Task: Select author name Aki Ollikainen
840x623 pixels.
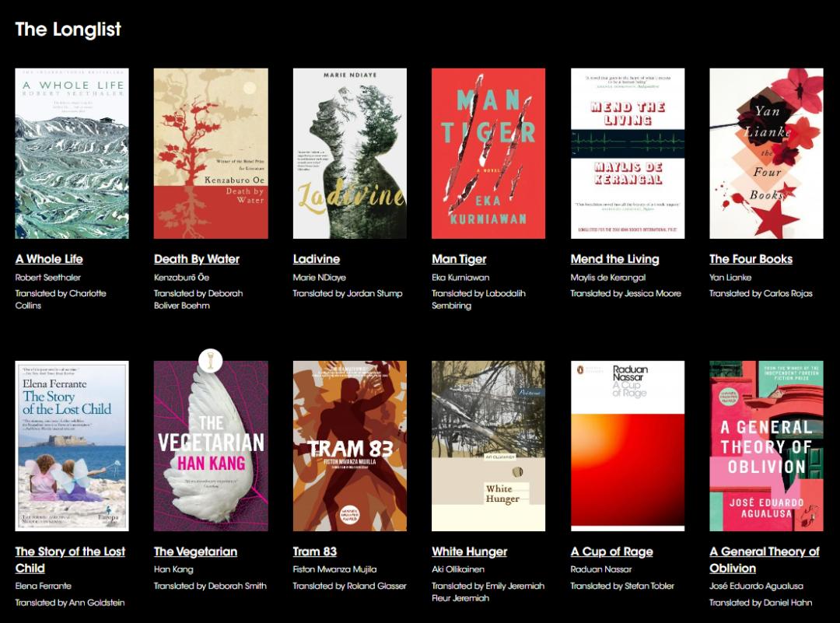Action: tap(458, 569)
